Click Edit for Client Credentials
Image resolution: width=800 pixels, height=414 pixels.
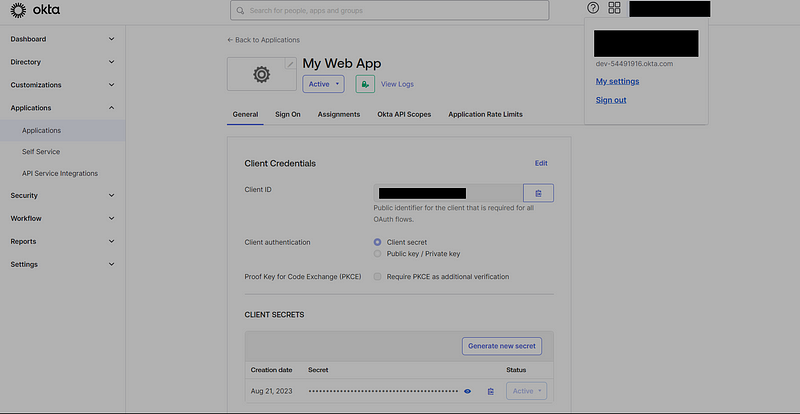(x=541, y=163)
